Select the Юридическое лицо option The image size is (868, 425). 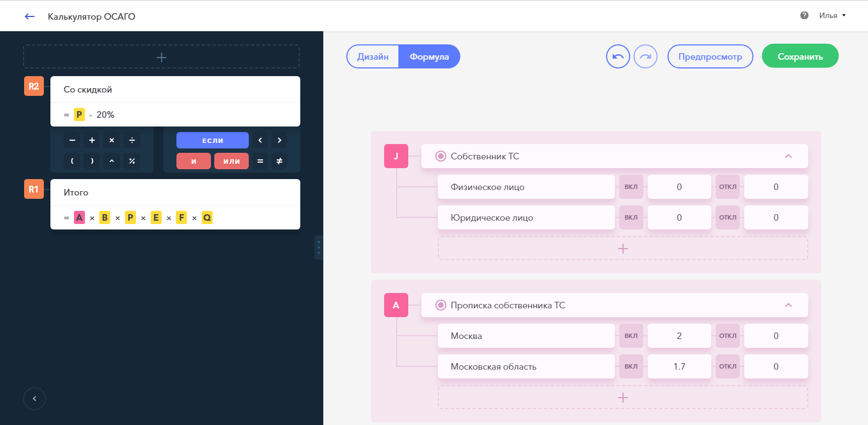coord(526,217)
